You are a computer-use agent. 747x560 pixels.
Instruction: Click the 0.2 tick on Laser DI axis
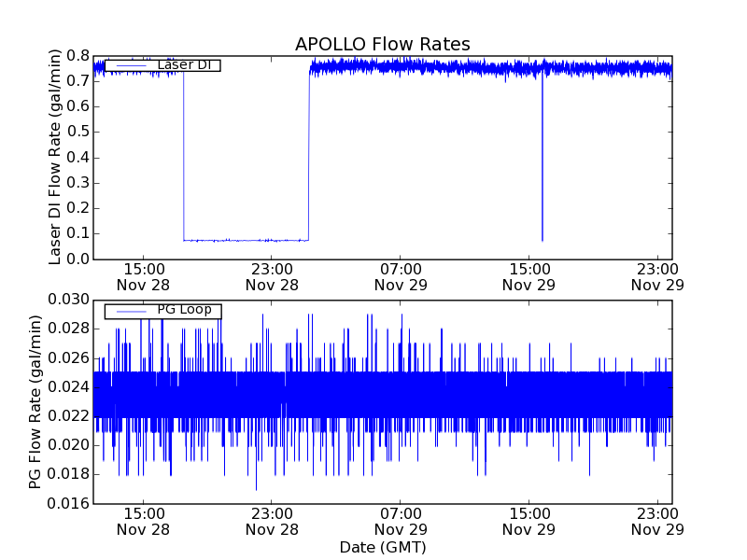[78, 208]
